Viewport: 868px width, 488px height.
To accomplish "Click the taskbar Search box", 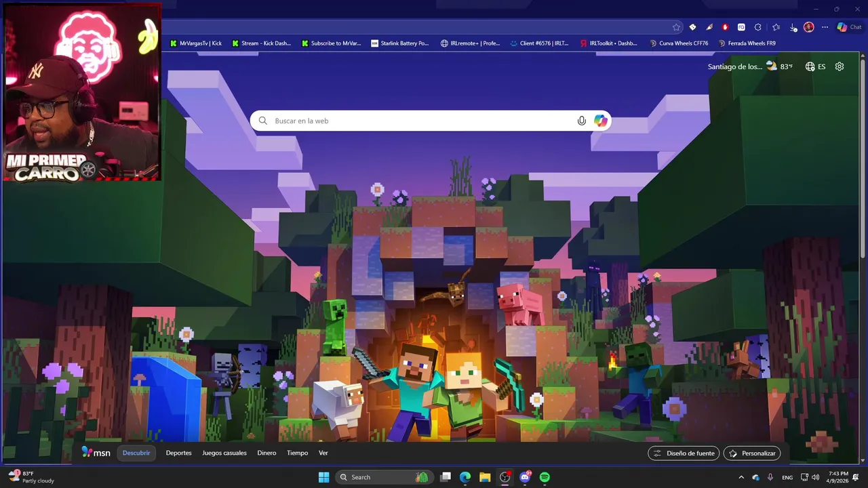I will [384, 477].
